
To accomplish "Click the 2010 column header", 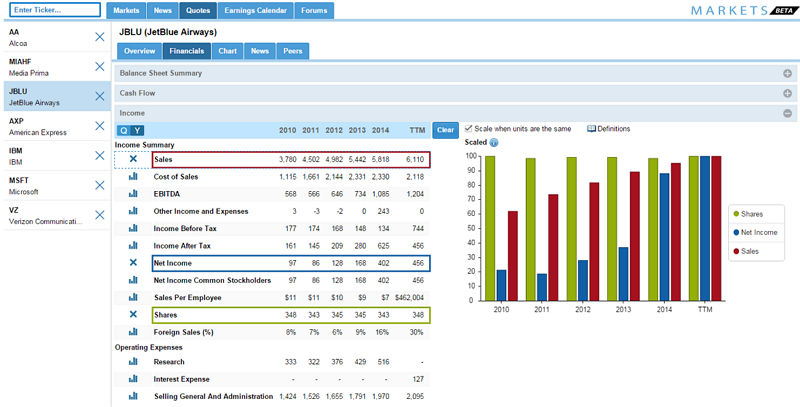I will coord(287,130).
